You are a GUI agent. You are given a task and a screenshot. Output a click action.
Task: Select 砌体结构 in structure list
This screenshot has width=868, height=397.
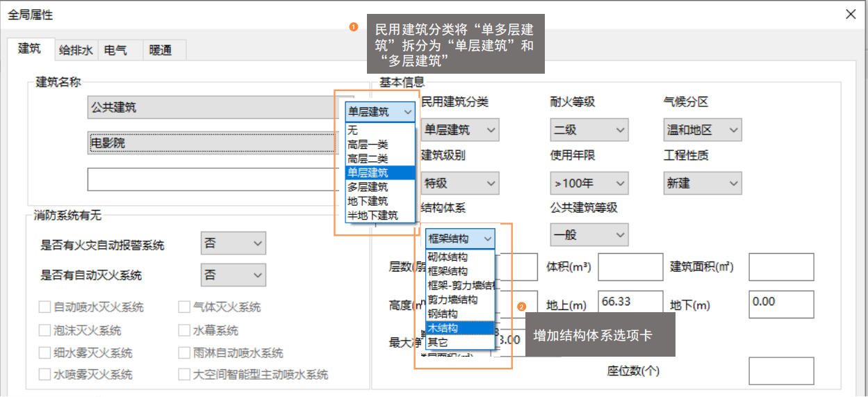(460, 257)
